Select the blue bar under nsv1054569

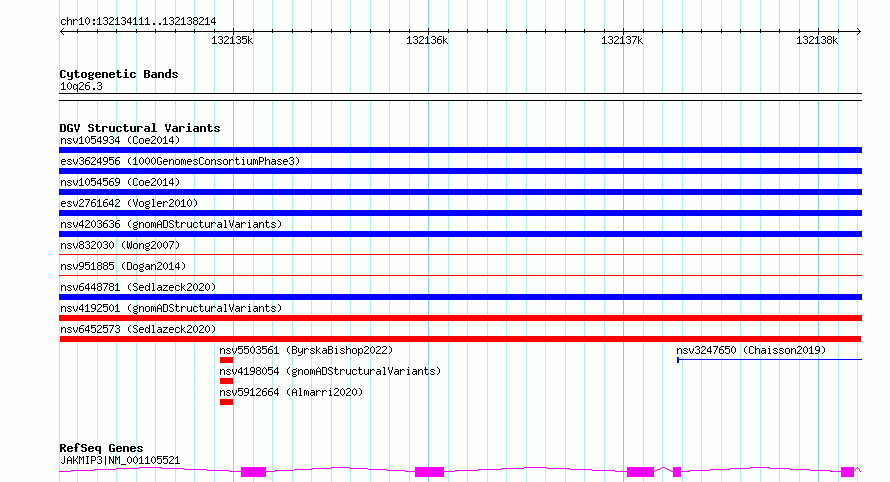(x=460, y=192)
